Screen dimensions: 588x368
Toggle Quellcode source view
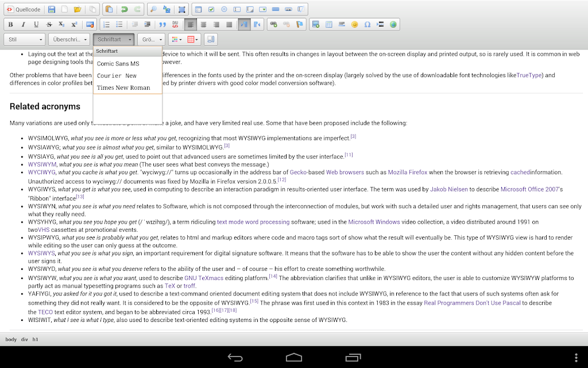[x=24, y=9]
